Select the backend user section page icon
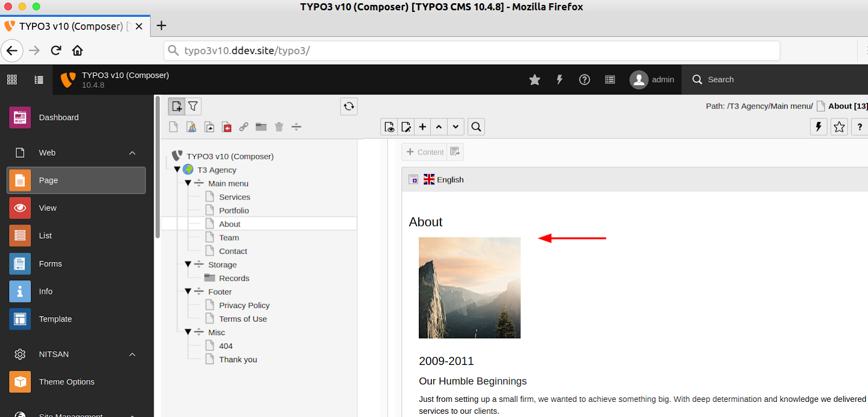 pyautogui.click(x=192, y=127)
